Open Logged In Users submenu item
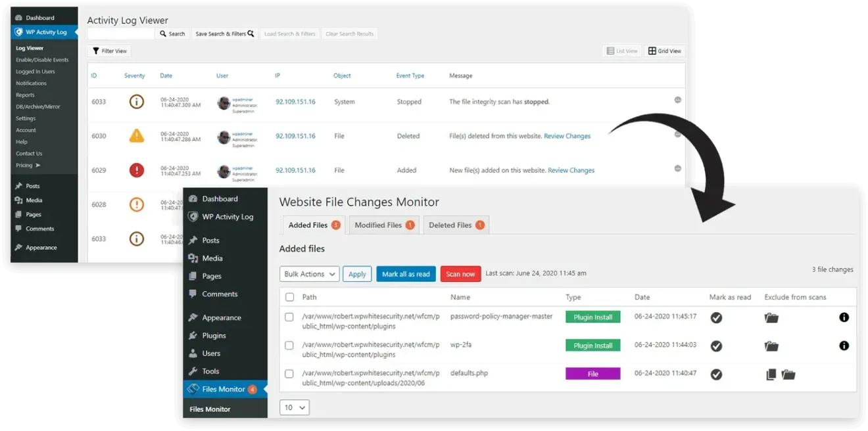The width and height of the screenshot is (868, 431). point(36,72)
